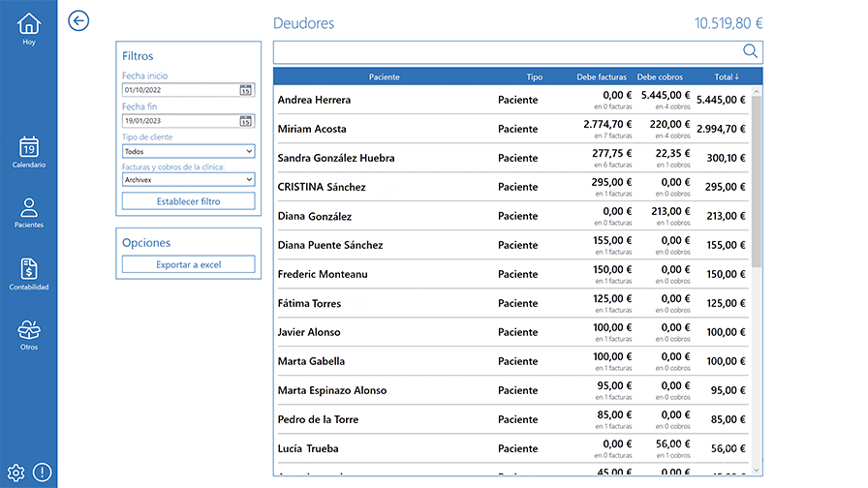This screenshot has height=488, width=868.
Task: Click Exportar a excel button
Action: pyautogui.click(x=189, y=264)
